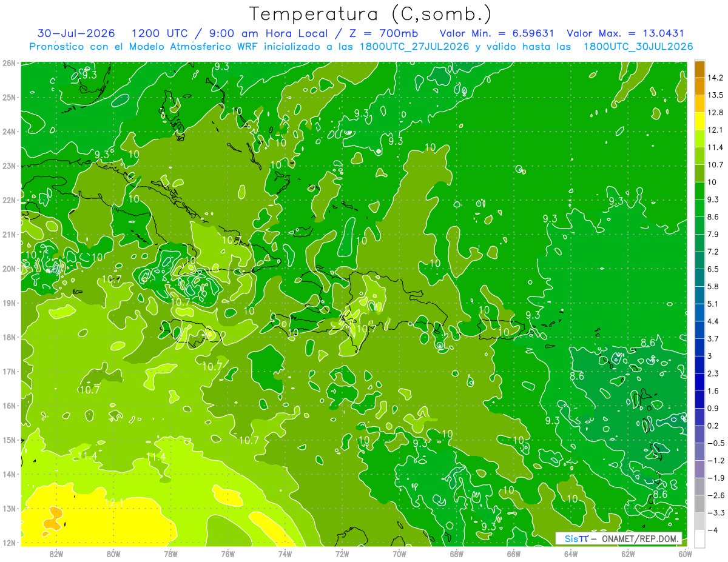Click legend value "5.1"
728x562 pixels.
click(x=713, y=304)
